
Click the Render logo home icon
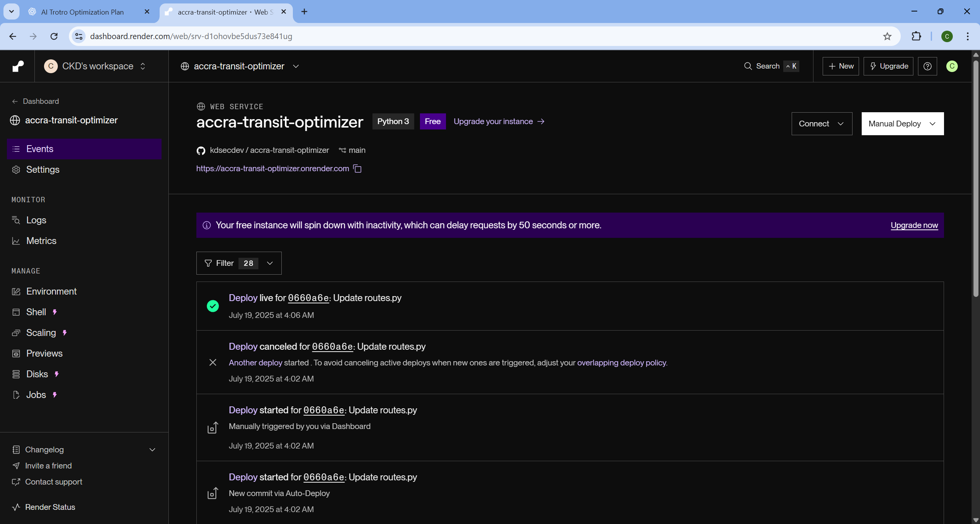18,66
